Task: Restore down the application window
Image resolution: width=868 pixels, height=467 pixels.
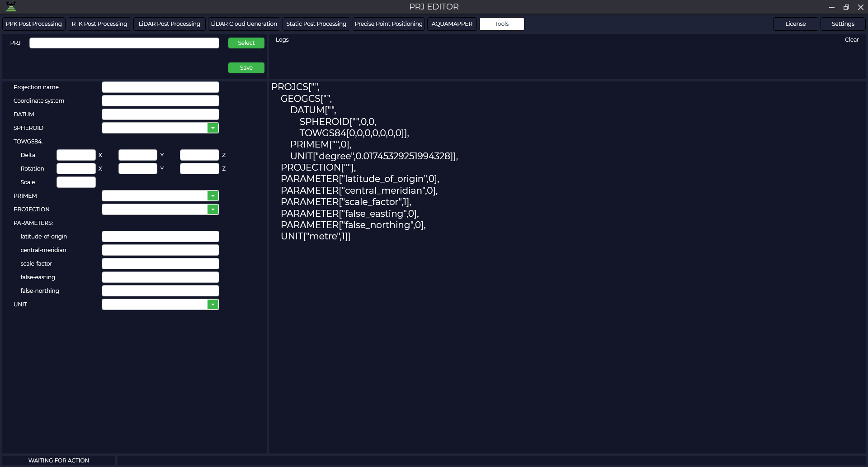Action: point(846,7)
